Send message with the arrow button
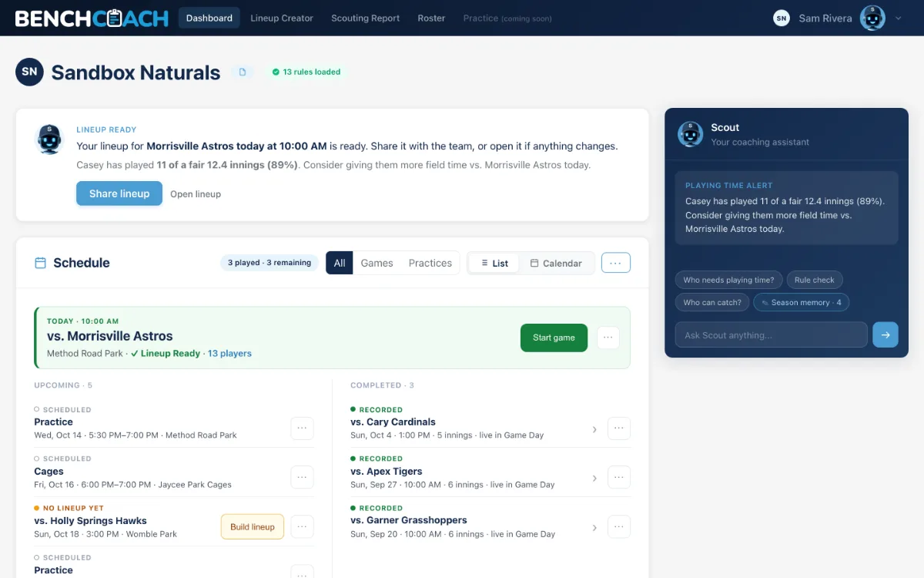924x578 pixels. click(885, 334)
